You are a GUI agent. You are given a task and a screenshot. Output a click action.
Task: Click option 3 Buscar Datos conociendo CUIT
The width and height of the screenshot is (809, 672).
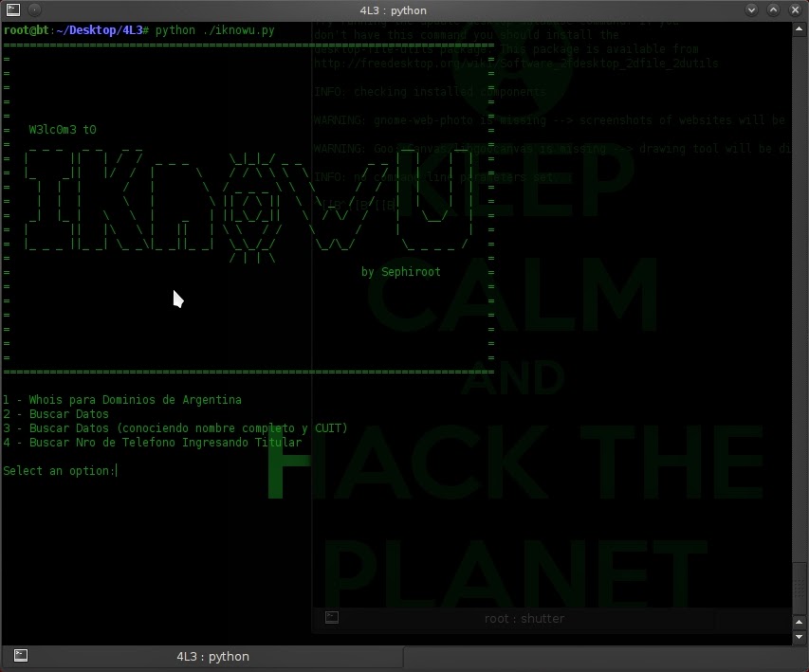point(175,428)
